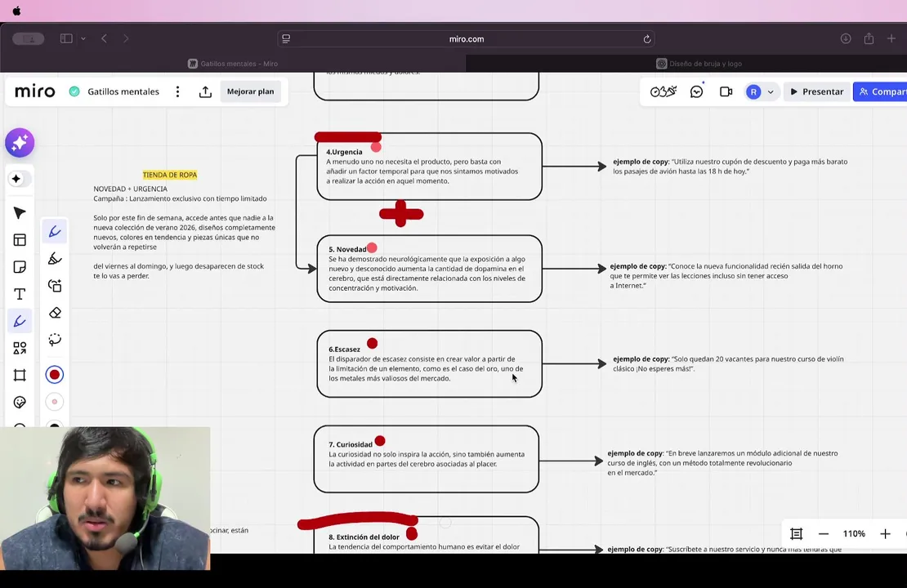Select the sticky note tool
The image size is (907, 588).
[20, 267]
